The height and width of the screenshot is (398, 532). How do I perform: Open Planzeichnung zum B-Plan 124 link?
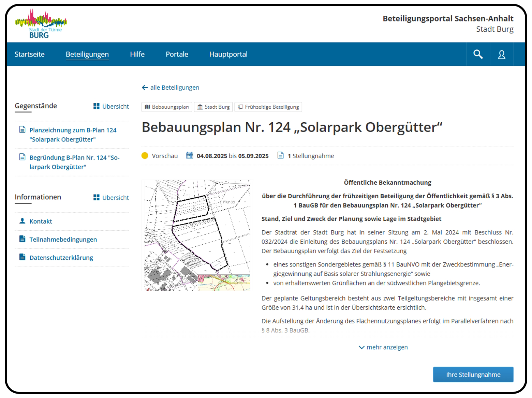73,135
